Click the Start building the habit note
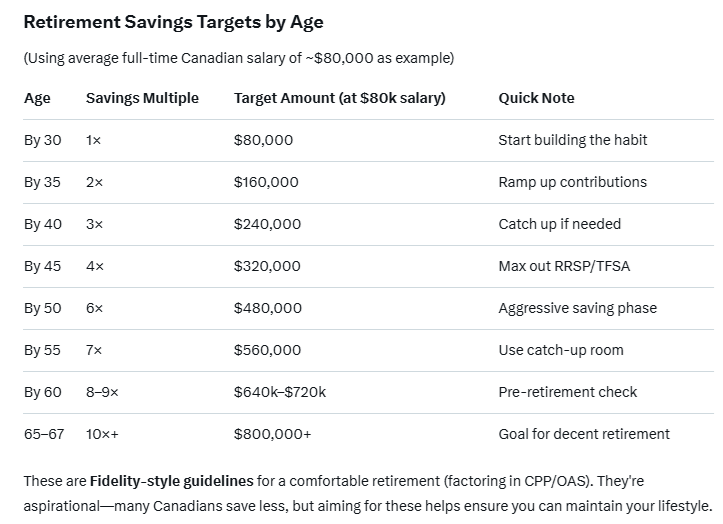This screenshot has width=723, height=524. click(572, 140)
